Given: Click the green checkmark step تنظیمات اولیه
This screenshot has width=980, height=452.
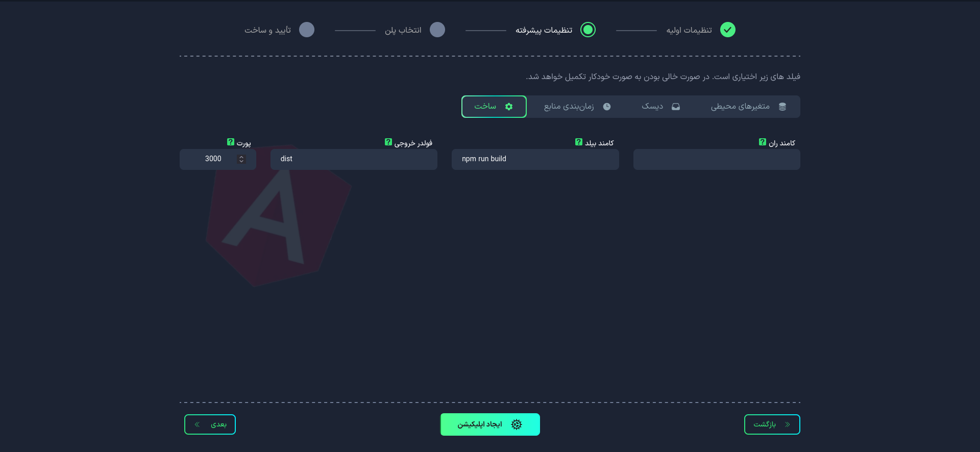Looking at the screenshot, I should 728,30.
